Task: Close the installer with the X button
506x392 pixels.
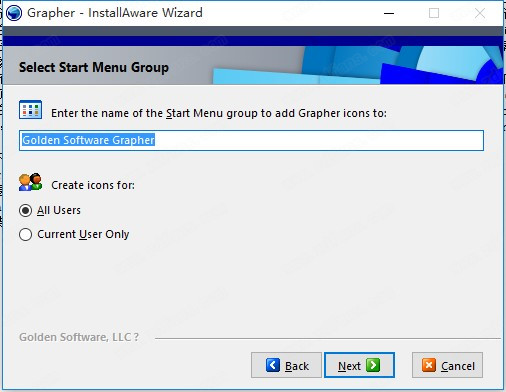Action: pos(480,13)
